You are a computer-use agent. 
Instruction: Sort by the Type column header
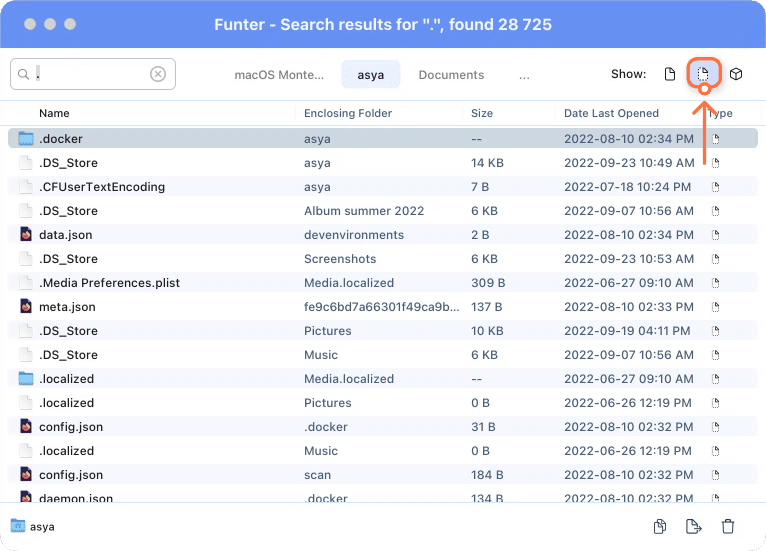tap(721, 113)
